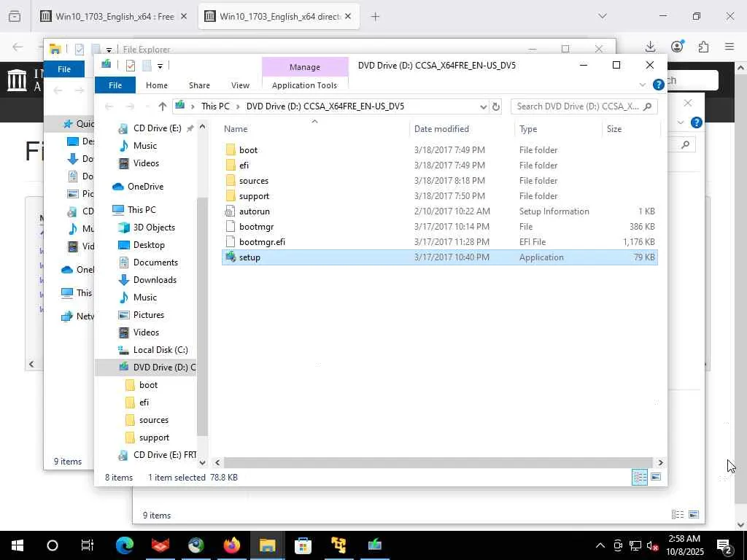Sort by the Type column header
The height and width of the screenshot is (560, 747).
click(x=528, y=129)
